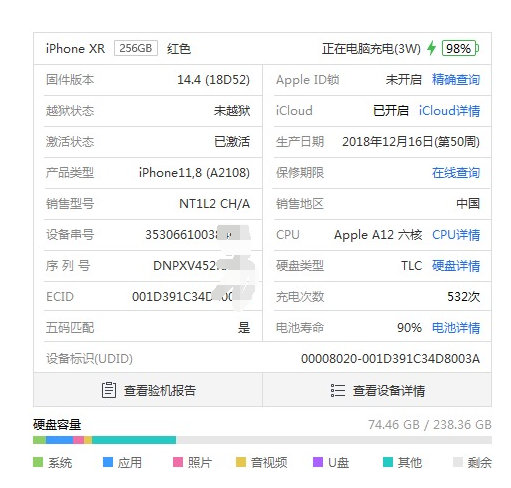Open 查看设备详情 device details
The height and width of the screenshot is (488, 511).
[377, 390]
